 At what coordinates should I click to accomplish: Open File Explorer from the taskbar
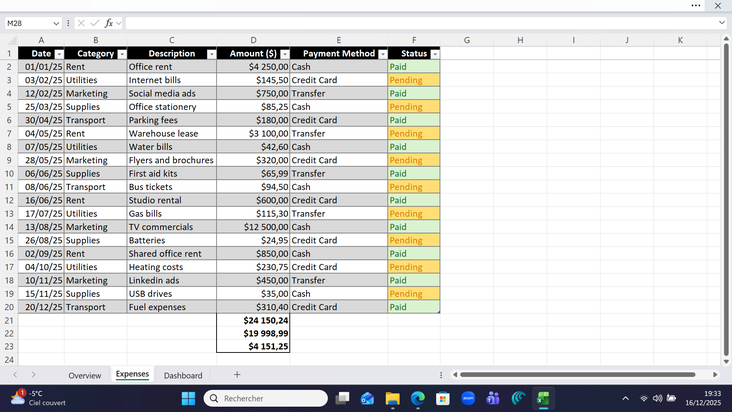coord(393,398)
